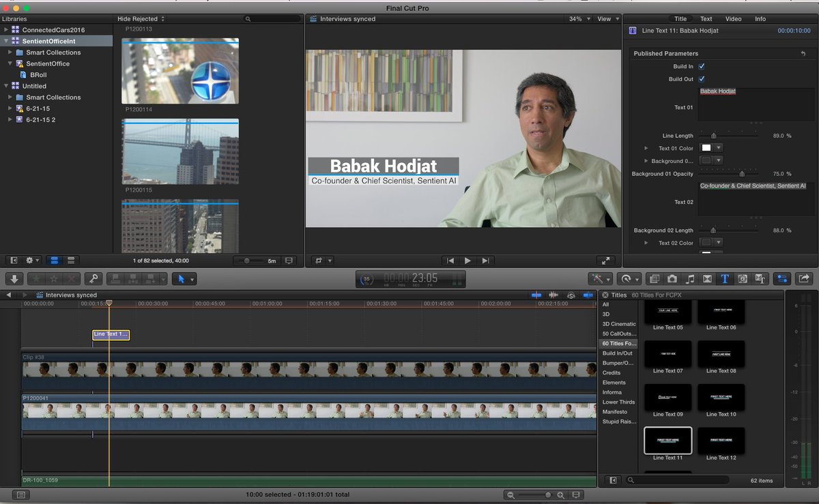Click the Titles browser search field

tap(678, 480)
